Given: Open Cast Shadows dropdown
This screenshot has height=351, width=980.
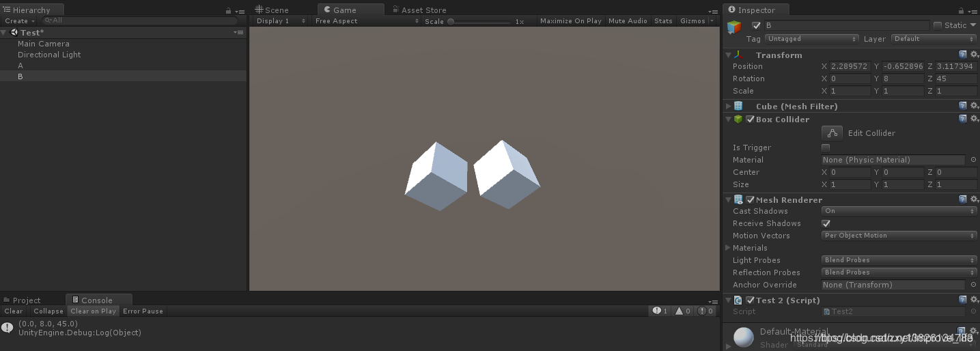Looking at the screenshot, I should 899,211.
